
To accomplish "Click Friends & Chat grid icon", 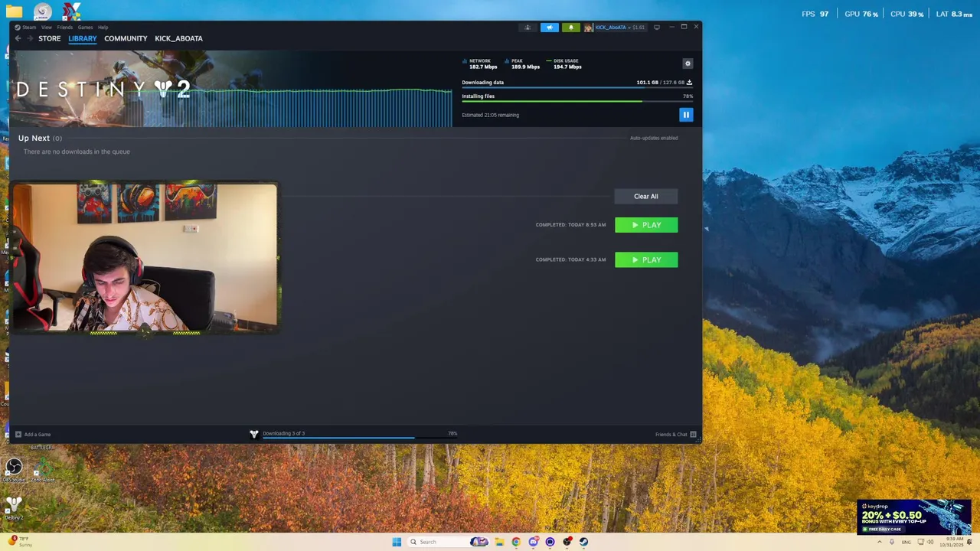I will point(693,435).
